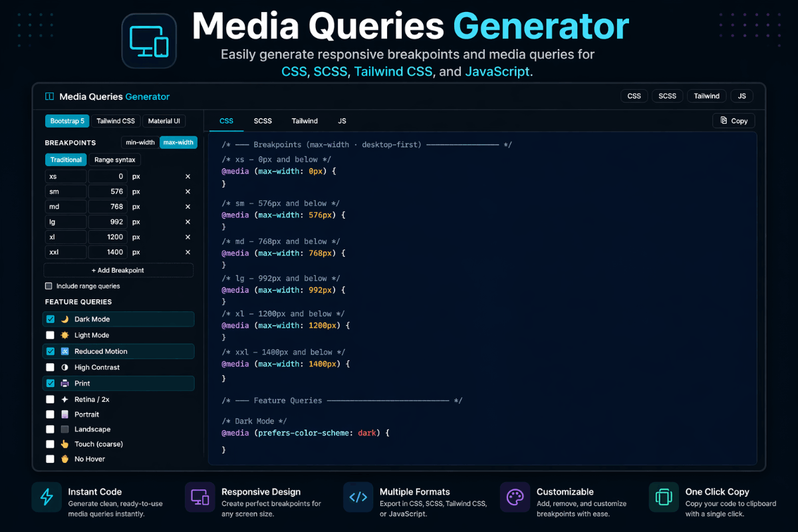
Task: Click JS button in header bar
Action: point(742,96)
